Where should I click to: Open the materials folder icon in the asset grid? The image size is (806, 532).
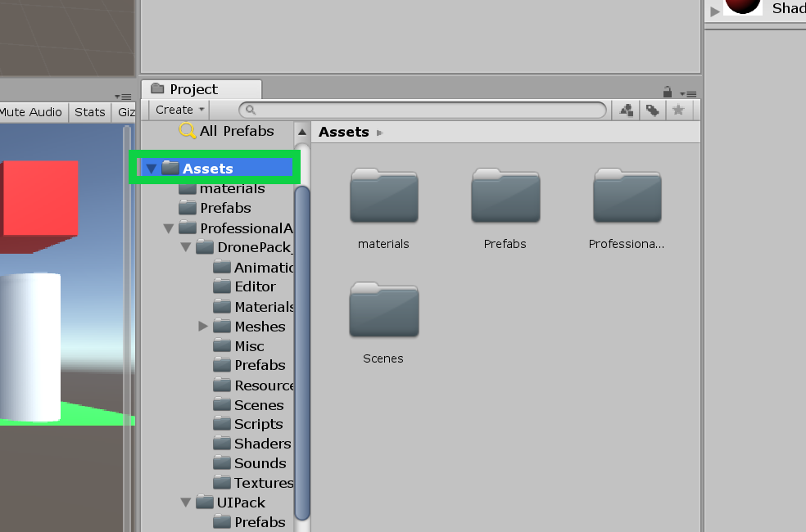click(x=383, y=196)
